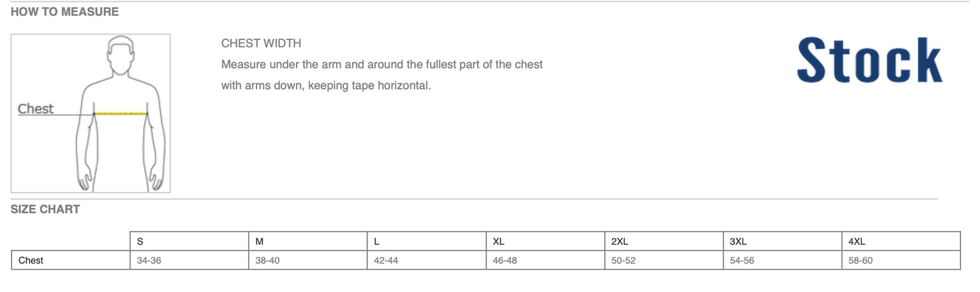
Task: Select the HOW TO MEASURE heading
Action: coord(64,12)
